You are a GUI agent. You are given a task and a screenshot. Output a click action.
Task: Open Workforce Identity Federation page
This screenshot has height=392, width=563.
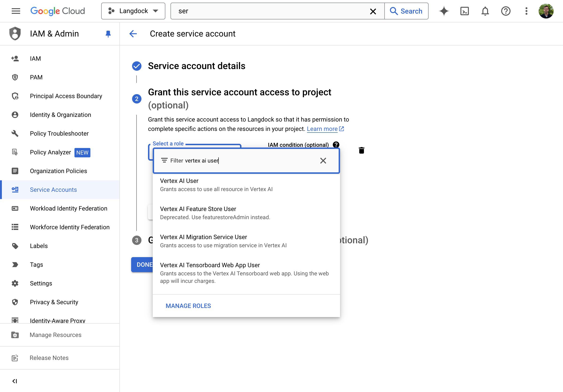click(x=60, y=227)
